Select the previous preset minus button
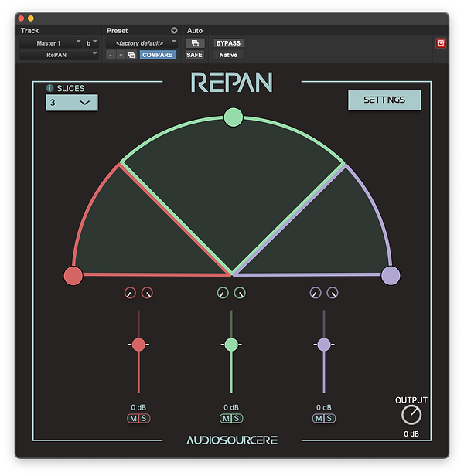The image size is (464, 476). pos(111,55)
